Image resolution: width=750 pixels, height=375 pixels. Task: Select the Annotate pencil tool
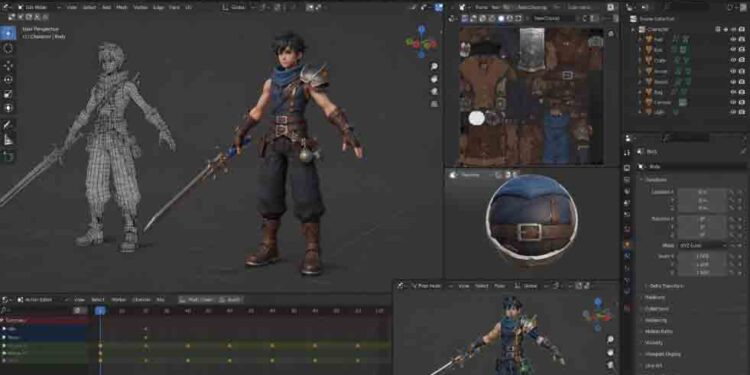tap(8, 125)
